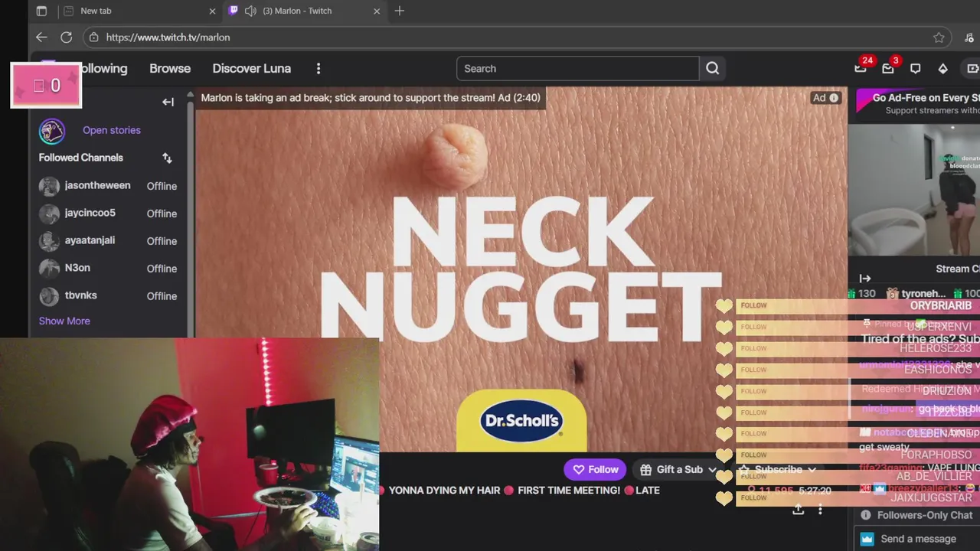Click the address bar URL
The width and height of the screenshot is (980, 551).
168,37
